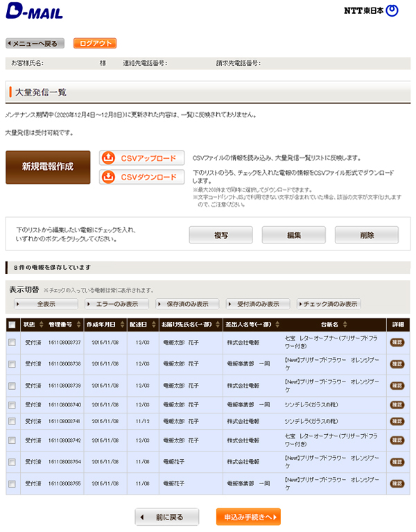416x532 pixels.
Task: Sort by 台紙名 column arrows
Action: (x=345, y=325)
